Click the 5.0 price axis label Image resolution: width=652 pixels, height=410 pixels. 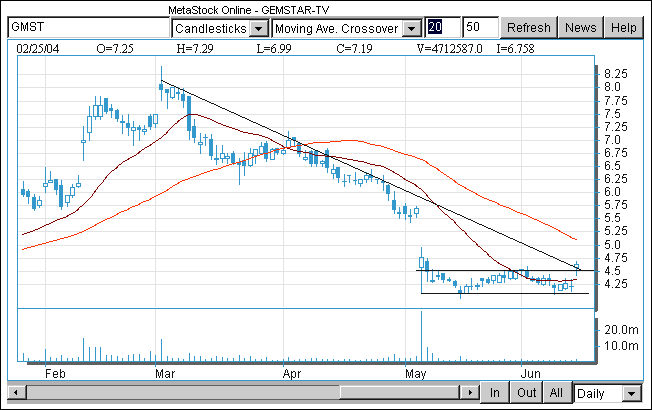coord(612,245)
